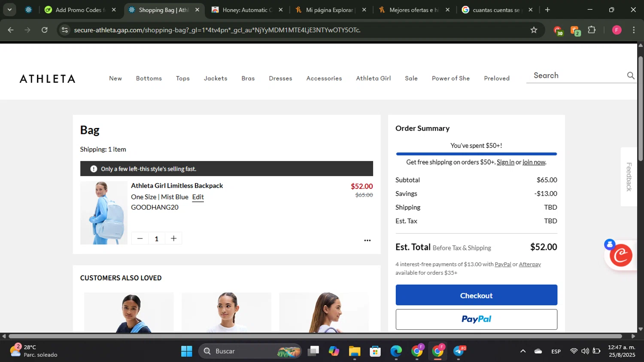Screen dimensions: 644x362
Task: Open the Jackets menu category
Action: click(x=216, y=78)
